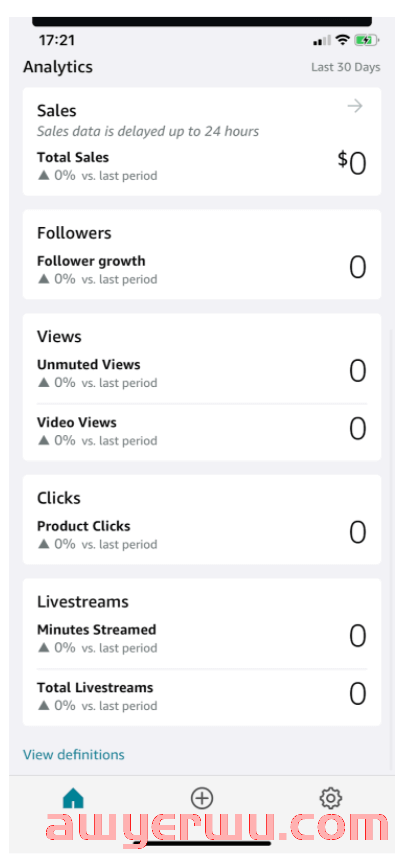Select the Total Livestreams metric row

[202, 696]
